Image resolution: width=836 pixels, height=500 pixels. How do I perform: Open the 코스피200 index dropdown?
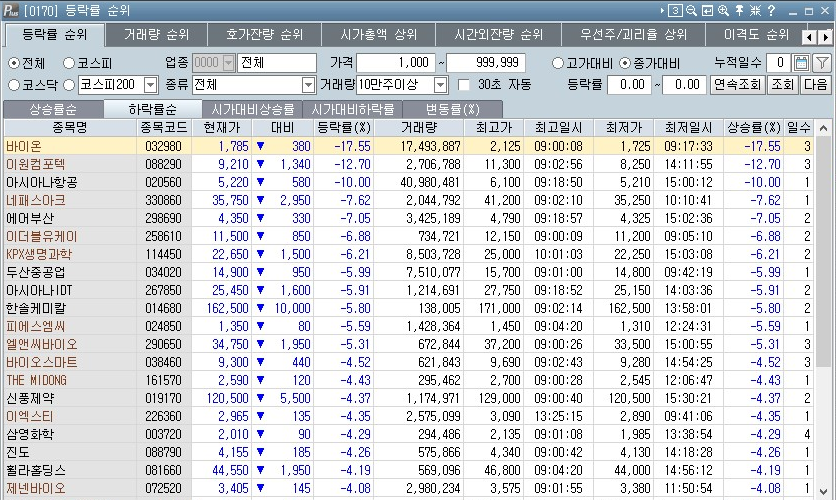(x=151, y=85)
